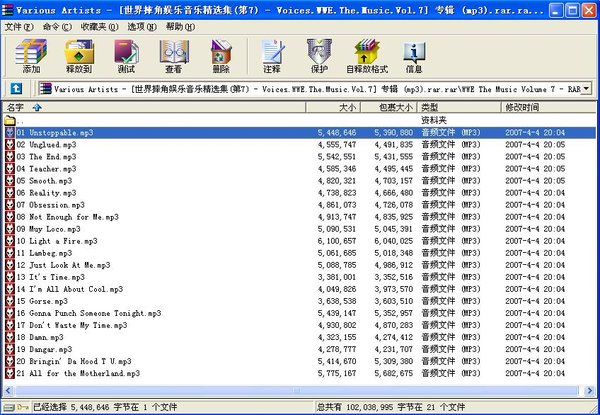Click the Delete (删除) toolbar icon
The image size is (600, 415).
coord(221,56)
